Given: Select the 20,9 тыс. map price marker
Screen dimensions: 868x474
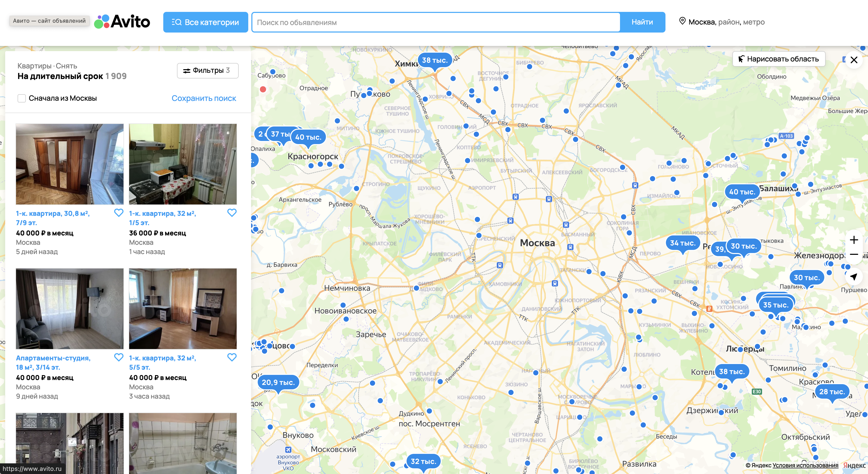Looking at the screenshot, I should [x=278, y=382].
